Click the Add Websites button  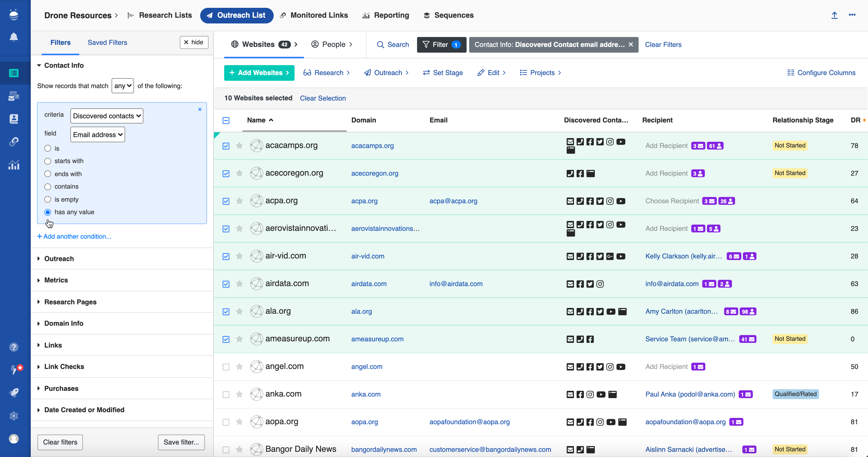(259, 73)
